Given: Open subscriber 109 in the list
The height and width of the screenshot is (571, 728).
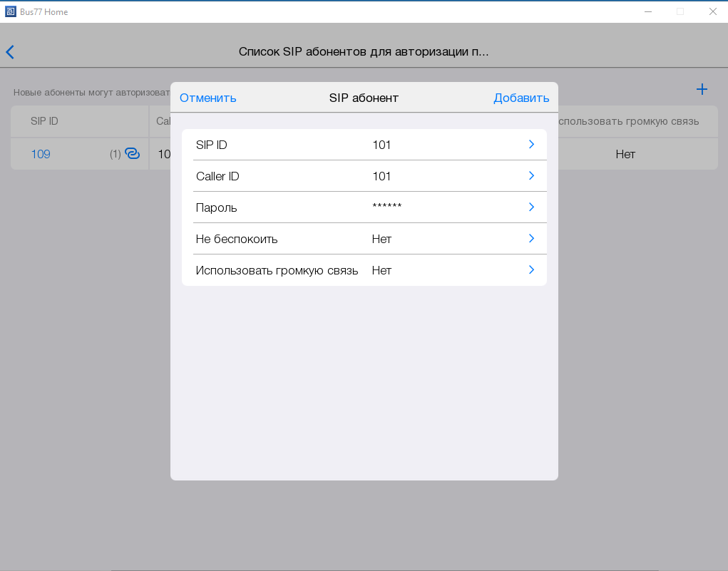Looking at the screenshot, I should click(x=41, y=154).
